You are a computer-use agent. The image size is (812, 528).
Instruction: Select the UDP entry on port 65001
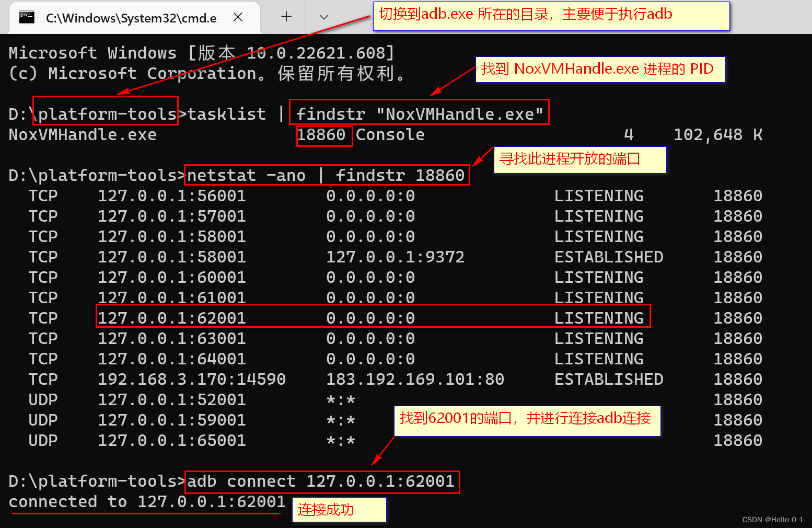point(172,440)
